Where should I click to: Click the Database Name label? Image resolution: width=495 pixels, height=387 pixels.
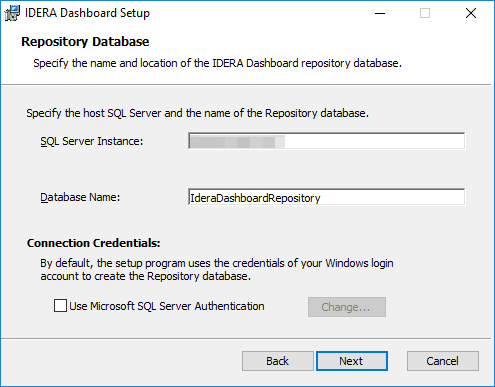[80, 197]
